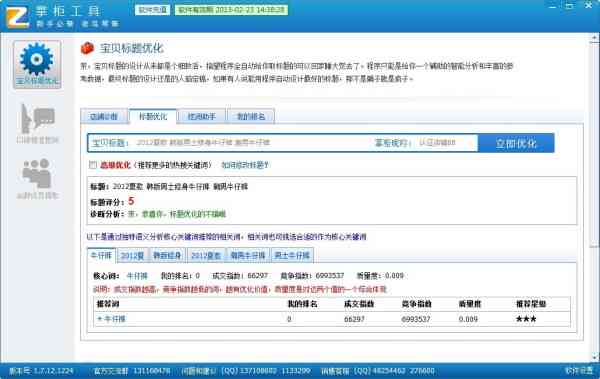
Task: Open the blue gear 宝贝标题优化 sidebar module
Action: point(37,65)
